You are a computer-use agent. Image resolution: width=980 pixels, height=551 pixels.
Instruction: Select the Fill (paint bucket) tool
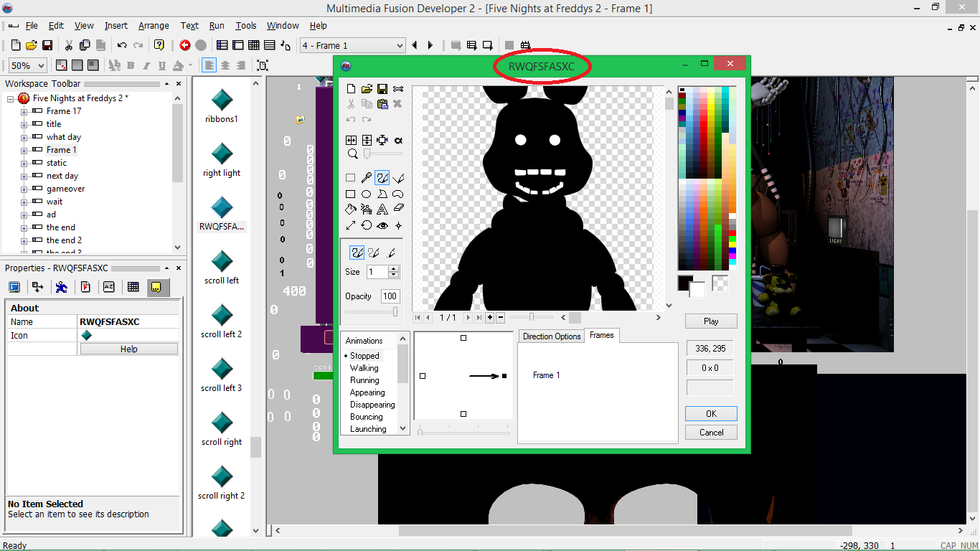point(351,209)
